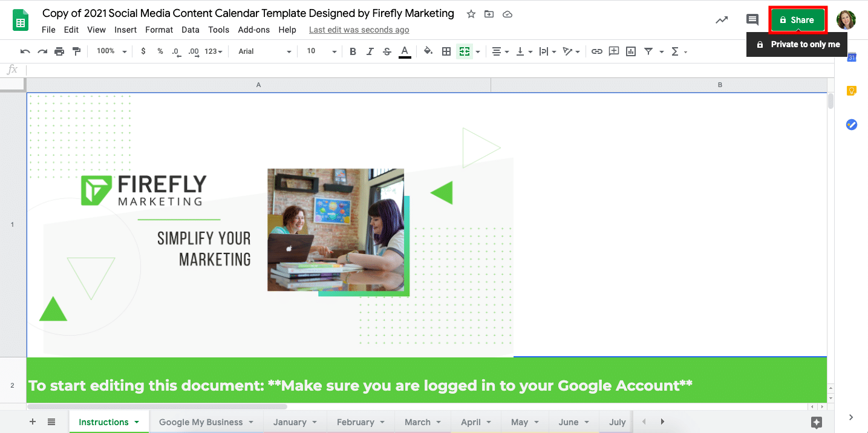Star this spreadsheet
This screenshot has height=433, width=868.
(x=471, y=14)
